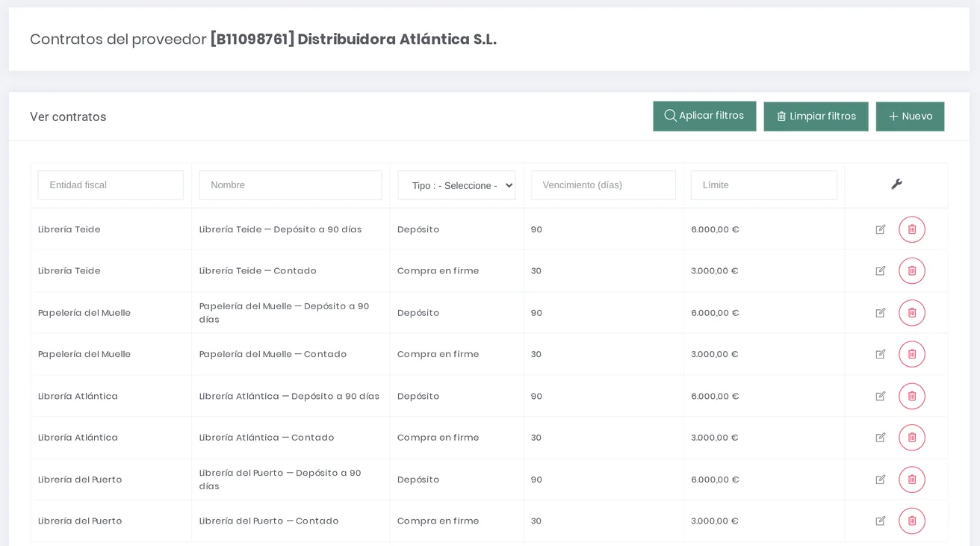Create a new contract with Nuevo
Screen dimensions: 980x546
coord(910,117)
